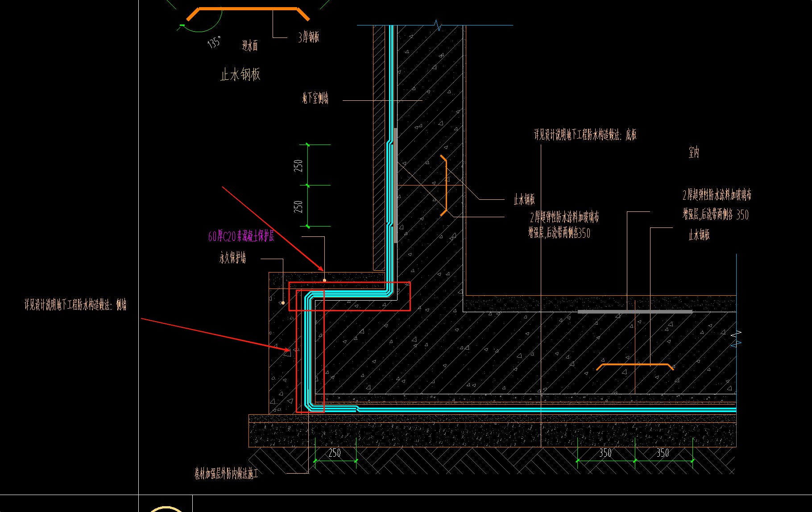Select the 3厚钢板 annotation text
Viewport: 812px width, 512px height.
pos(309,37)
